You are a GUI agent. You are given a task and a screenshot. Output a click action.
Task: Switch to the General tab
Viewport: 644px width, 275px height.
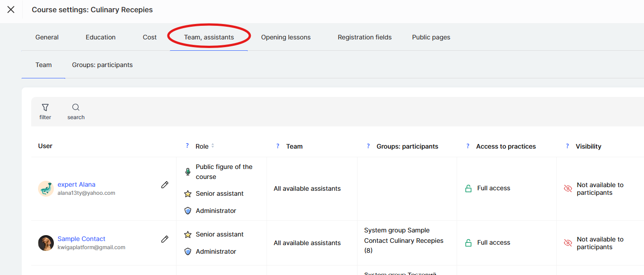pyautogui.click(x=47, y=37)
